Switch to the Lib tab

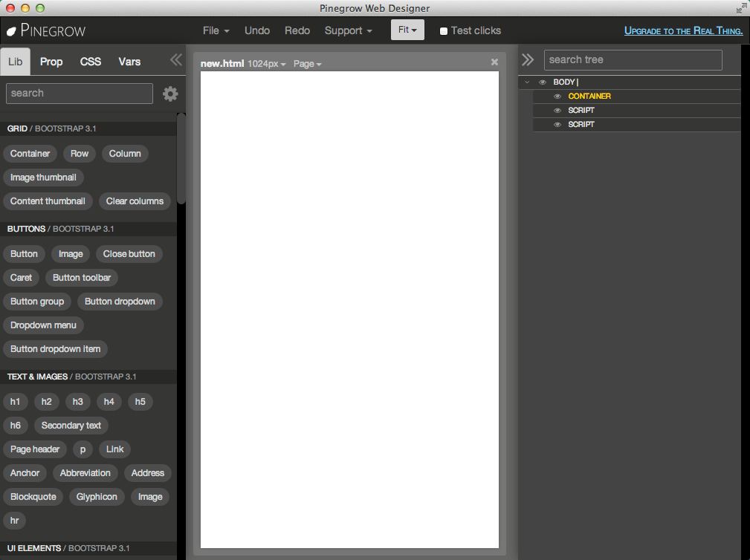pos(16,62)
